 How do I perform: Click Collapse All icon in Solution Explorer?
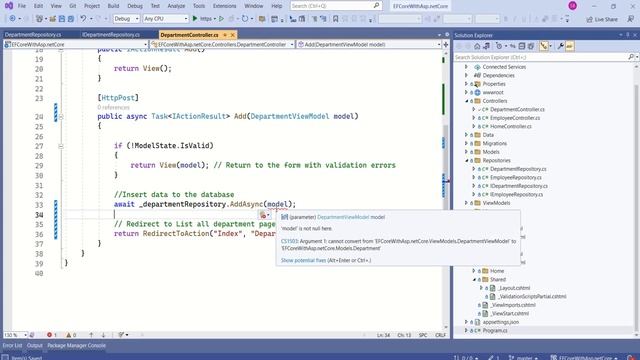pos(522,46)
